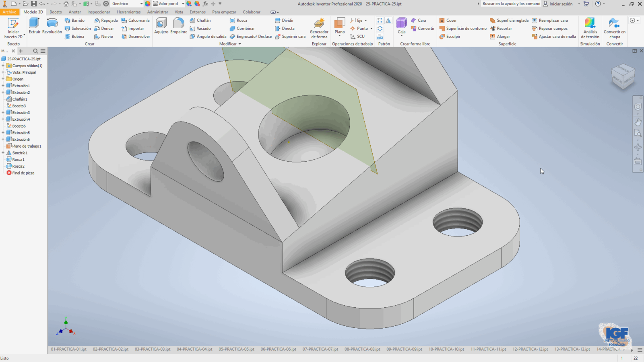644x362 pixels.
Task: Open the 05-PRACTICA-05.ipt document tab
Action: point(236,349)
